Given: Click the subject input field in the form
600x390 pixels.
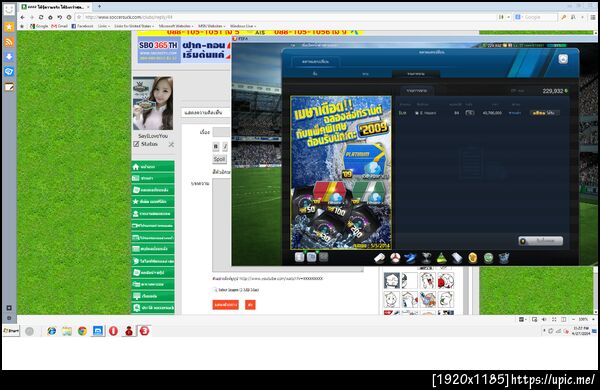Looking at the screenshot, I should [222, 132].
